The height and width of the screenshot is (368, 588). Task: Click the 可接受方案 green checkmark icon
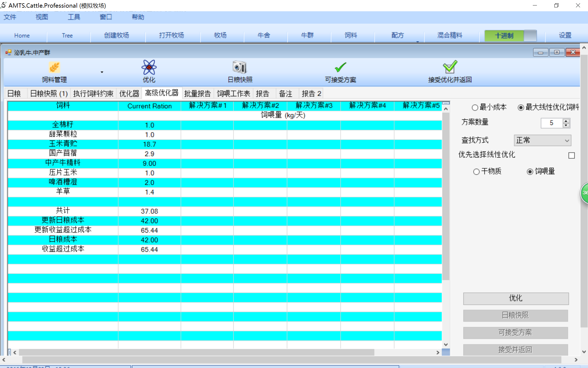[x=340, y=67]
